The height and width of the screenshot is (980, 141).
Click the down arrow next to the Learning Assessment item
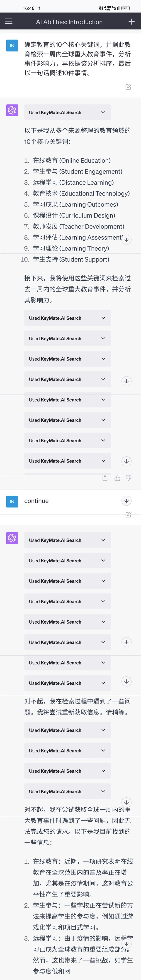[x=126, y=240]
